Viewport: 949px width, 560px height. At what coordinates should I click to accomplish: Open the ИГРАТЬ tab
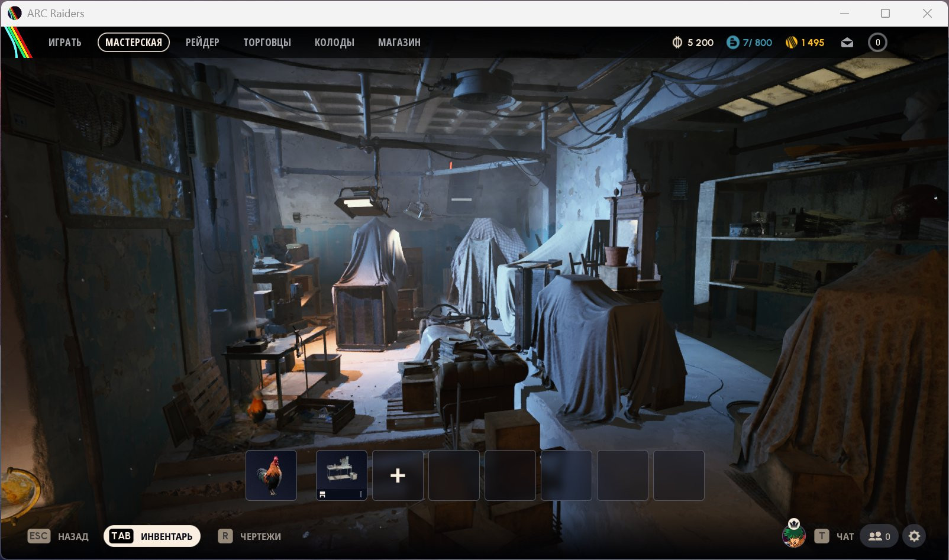click(65, 43)
